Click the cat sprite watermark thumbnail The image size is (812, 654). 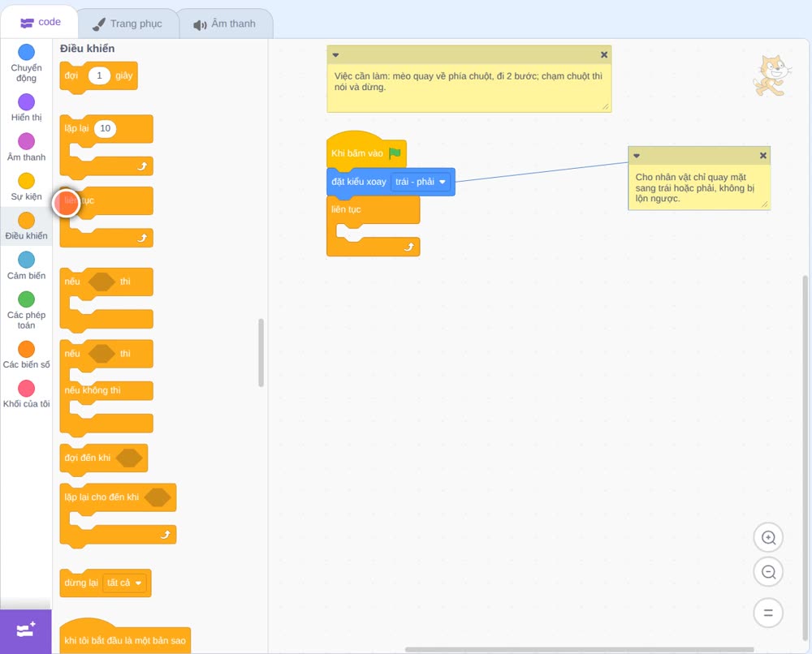(x=772, y=76)
